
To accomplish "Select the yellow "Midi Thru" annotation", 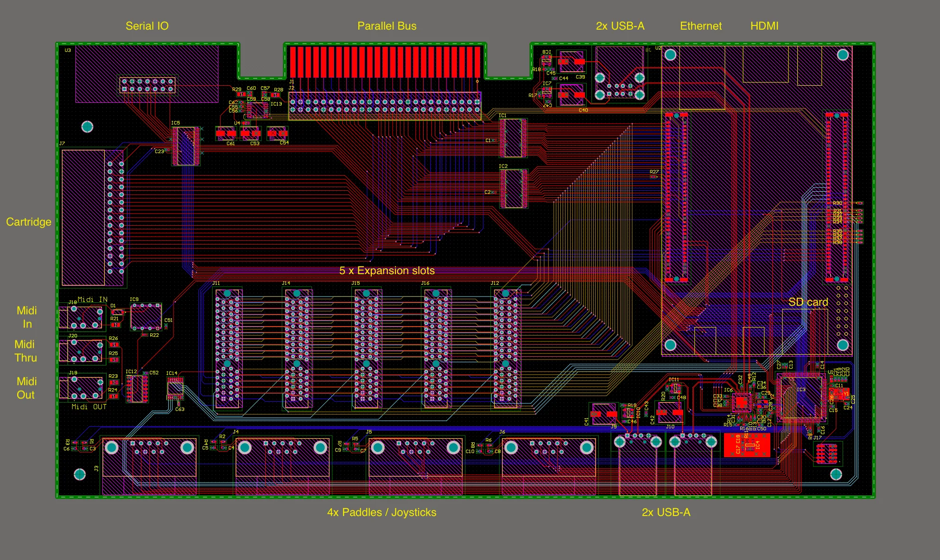I will coord(25,351).
